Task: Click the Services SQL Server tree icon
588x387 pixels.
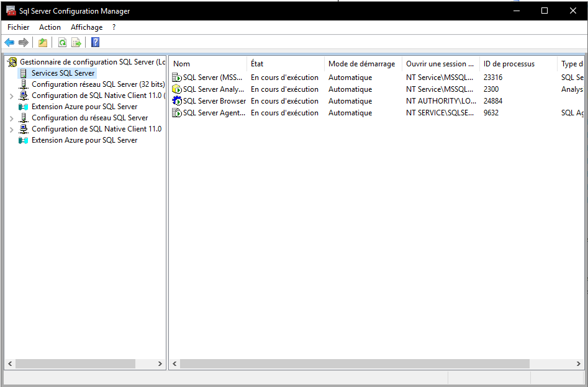Action: [x=24, y=73]
